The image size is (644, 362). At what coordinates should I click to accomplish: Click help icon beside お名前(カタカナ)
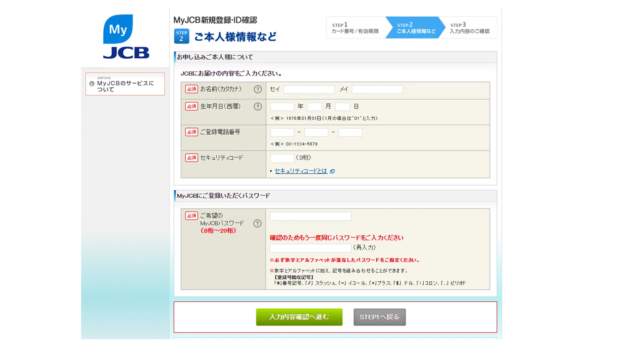258,89
